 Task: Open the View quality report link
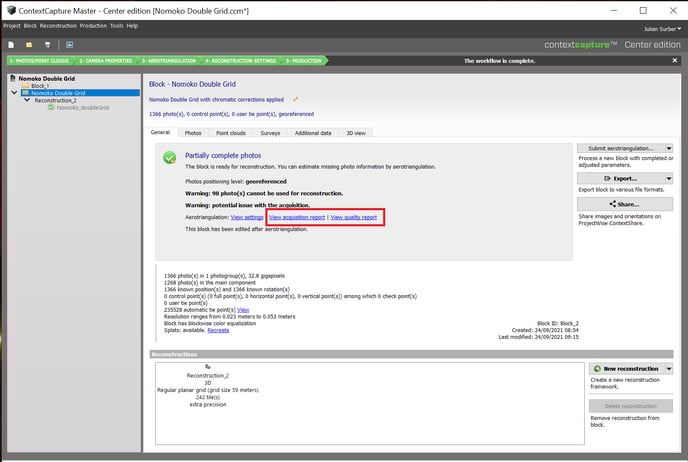[x=354, y=216]
